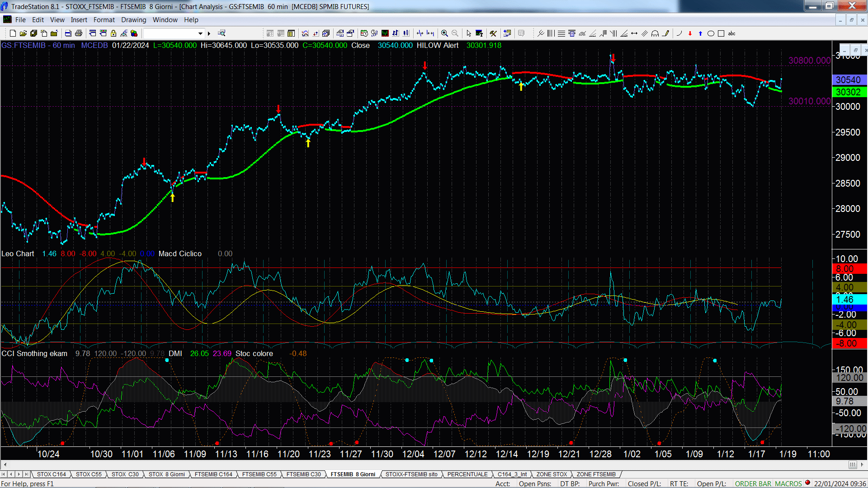Select the pointer arrow tool
Screen dimensions: 868x488
coord(469,33)
